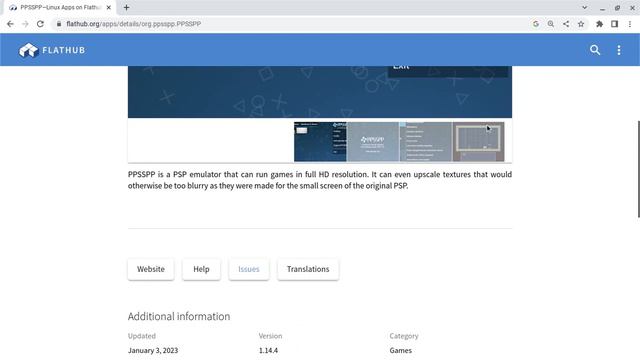Click the zoom magnifier icon in address bar
The width and height of the screenshot is (640, 360).
tap(551, 24)
